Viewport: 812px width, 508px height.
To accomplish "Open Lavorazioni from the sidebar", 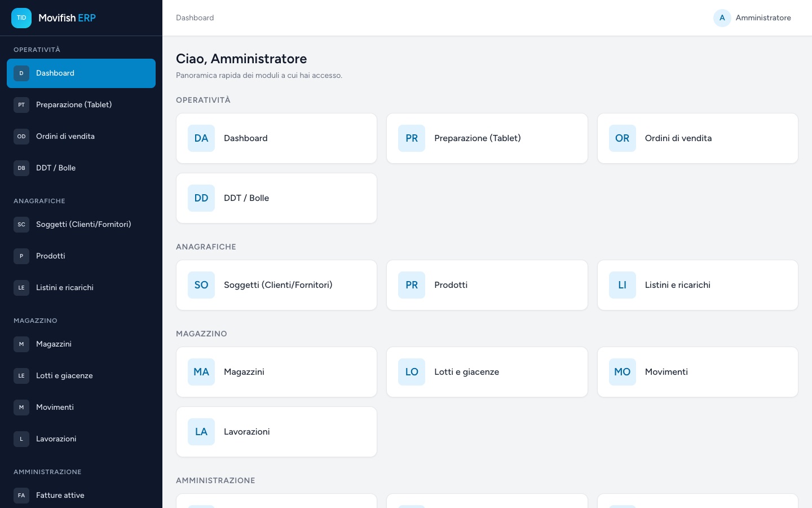I will (81, 439).
